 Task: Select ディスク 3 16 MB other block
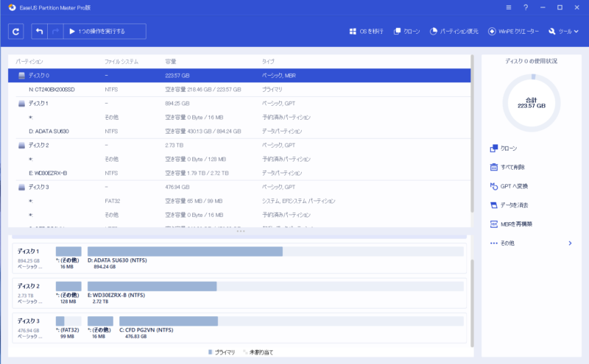pyautogui.click(x=100, y=321)
